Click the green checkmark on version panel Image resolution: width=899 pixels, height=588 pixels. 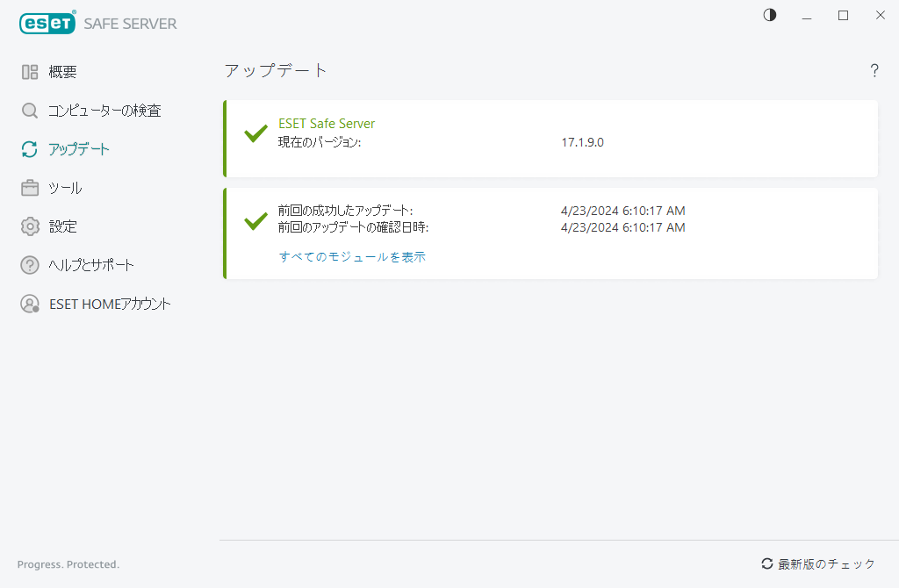[255, 134]
